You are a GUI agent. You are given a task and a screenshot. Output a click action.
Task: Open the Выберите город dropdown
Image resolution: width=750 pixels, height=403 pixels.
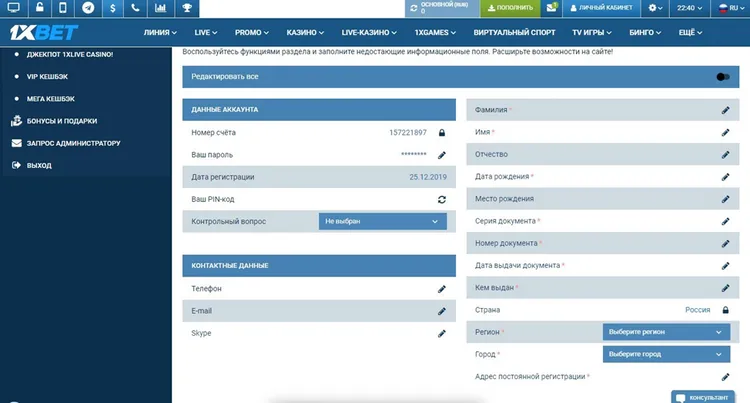click(666, 354)
